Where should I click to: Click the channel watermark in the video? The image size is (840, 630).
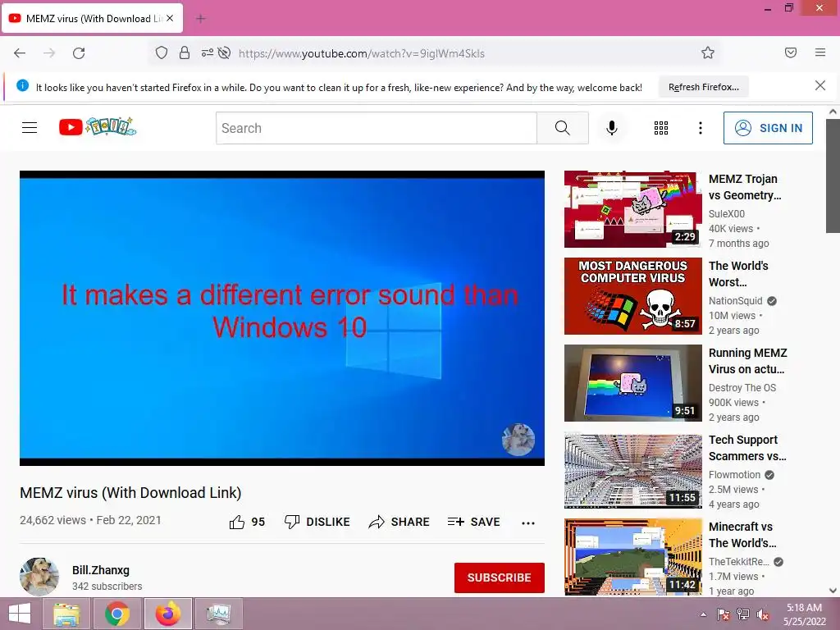tap(518, 440)
